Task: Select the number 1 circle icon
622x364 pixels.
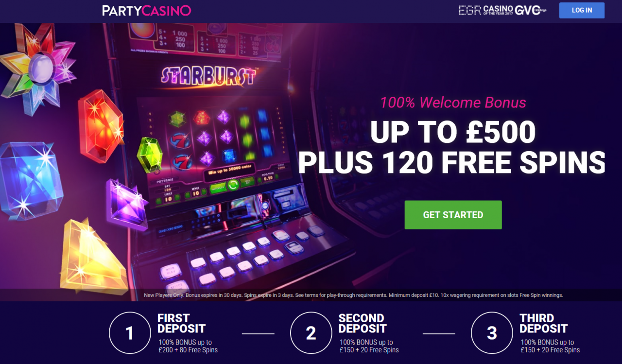Action: 130,333
